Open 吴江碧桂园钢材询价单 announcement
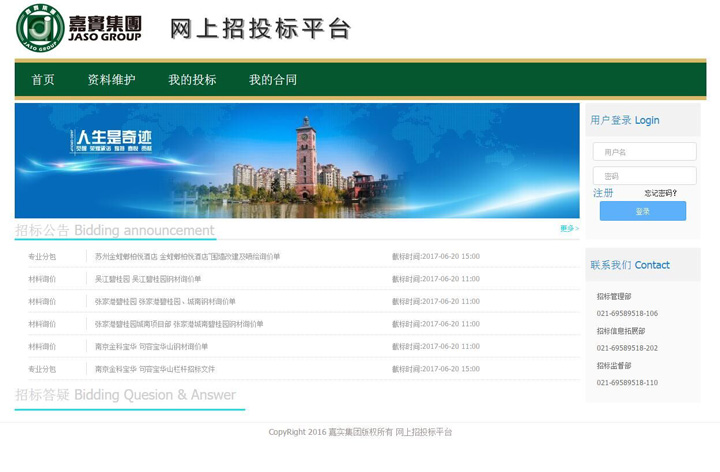720x472 pixels. 148,279
